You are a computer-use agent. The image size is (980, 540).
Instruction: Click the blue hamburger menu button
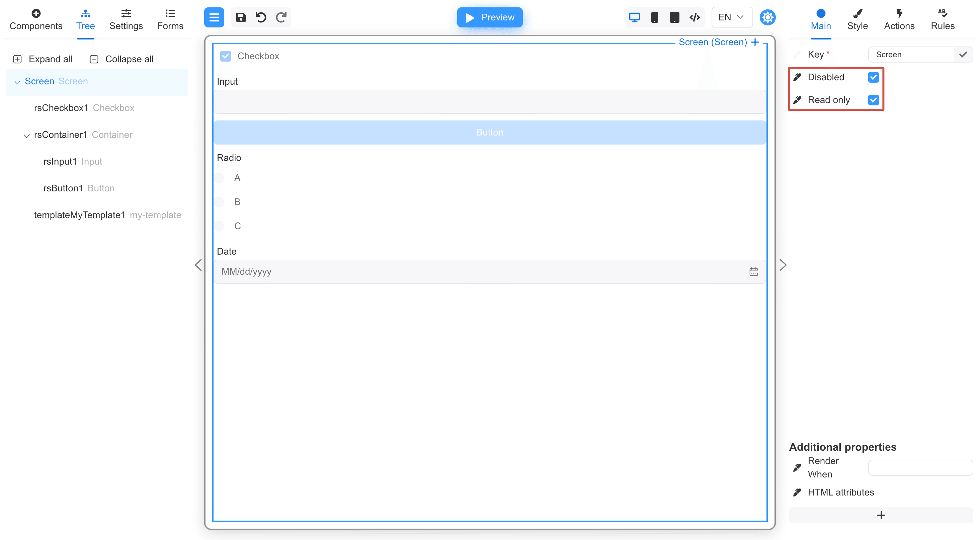(x=214, y=17)
